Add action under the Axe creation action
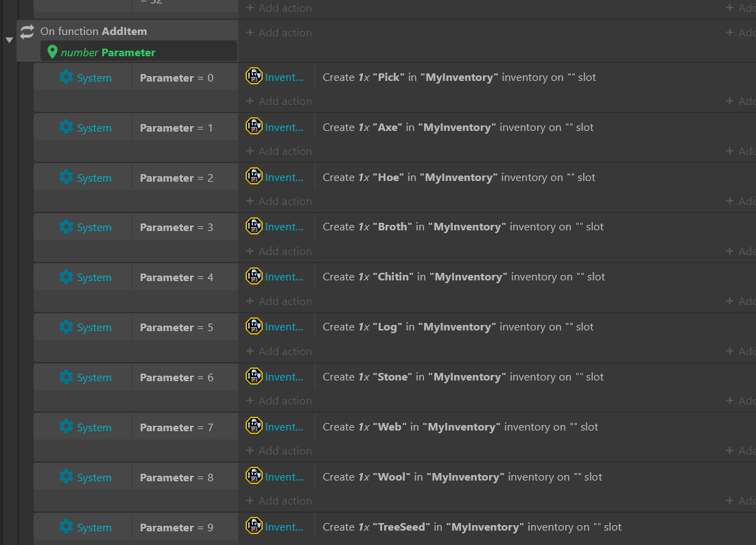 pyautogui.click(x=279, y=152)
